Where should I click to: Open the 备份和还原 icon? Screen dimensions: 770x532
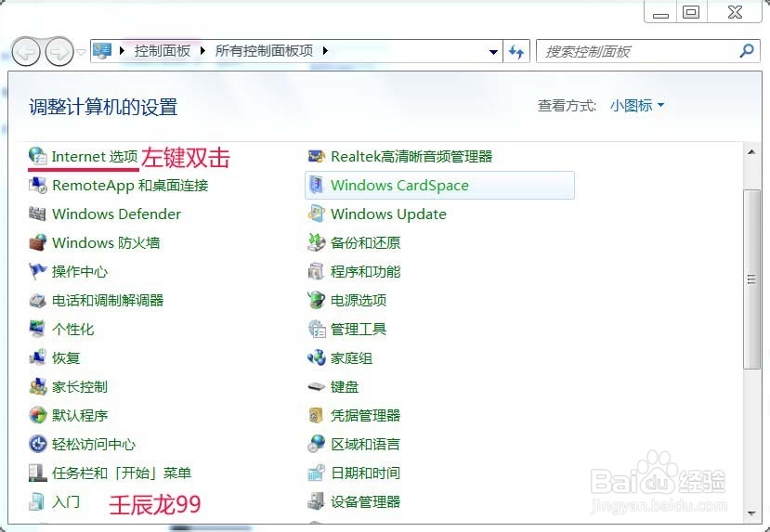316,242
